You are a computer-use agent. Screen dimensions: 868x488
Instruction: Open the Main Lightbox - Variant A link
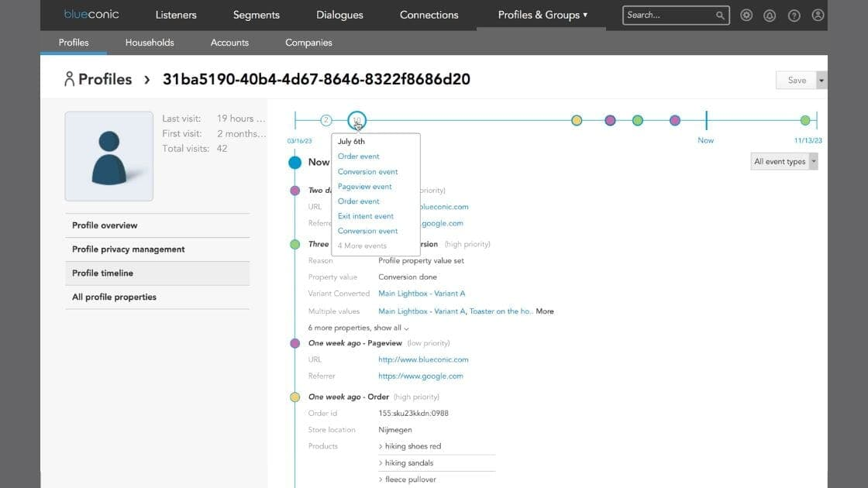(422, 294)
